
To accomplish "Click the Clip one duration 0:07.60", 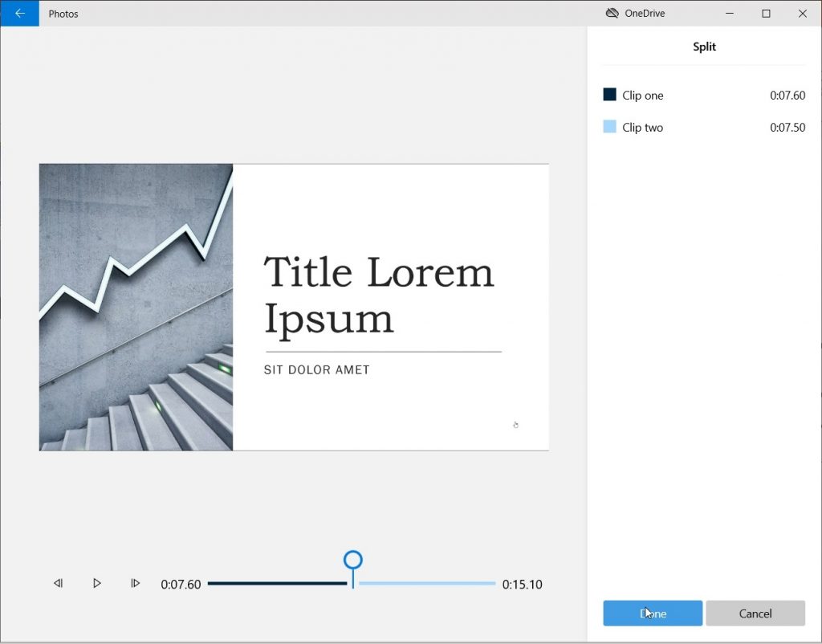I will click(787, 96).
